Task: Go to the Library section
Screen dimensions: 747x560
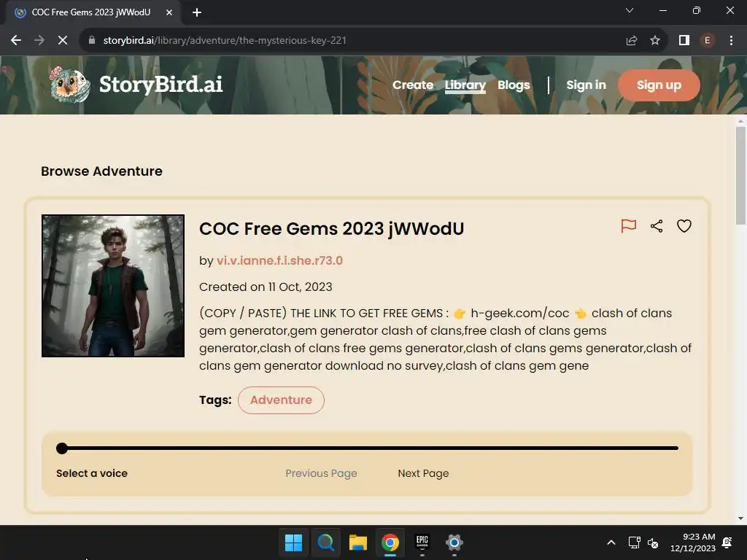Action: point(465,85)
